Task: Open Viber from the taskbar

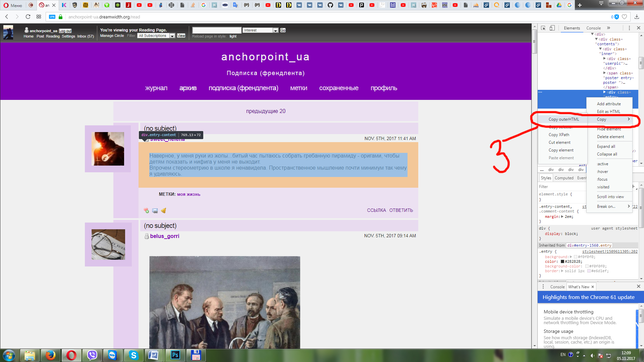Action: 92,355
